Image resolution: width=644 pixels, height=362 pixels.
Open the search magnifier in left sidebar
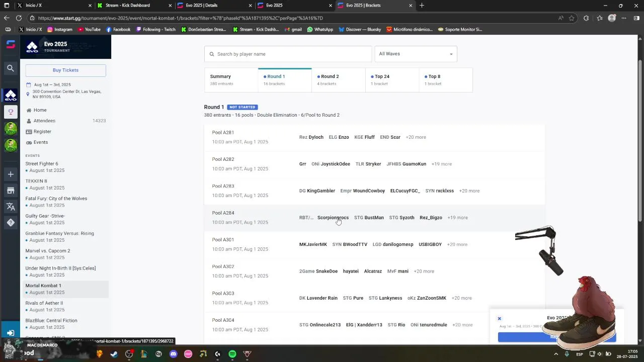pyautogui.click(x=11, y=68)
